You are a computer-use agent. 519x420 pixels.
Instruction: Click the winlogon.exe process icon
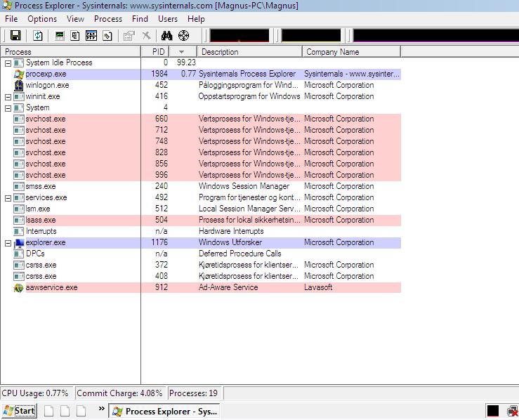point(19,86)
